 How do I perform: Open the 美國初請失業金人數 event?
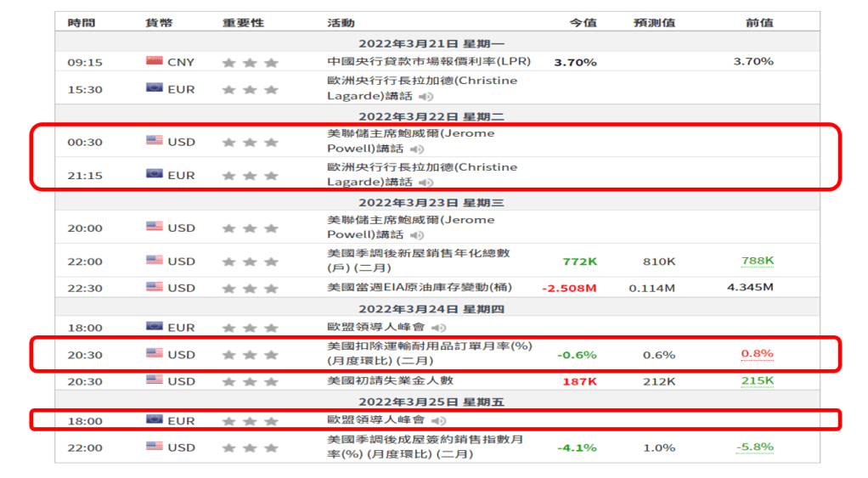point(390,380)
